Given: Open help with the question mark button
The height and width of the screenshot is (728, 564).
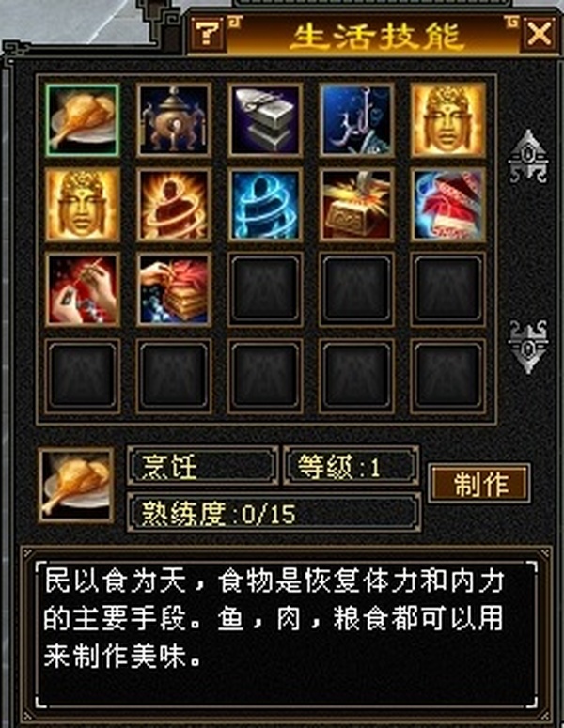Looking at the screenshot, I should 207,34.
